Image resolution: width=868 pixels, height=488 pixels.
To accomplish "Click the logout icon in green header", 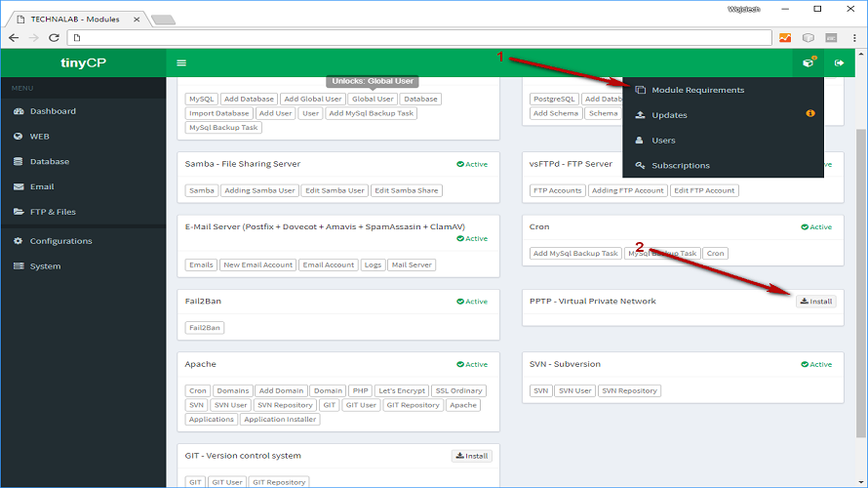I will pos(840,62).
